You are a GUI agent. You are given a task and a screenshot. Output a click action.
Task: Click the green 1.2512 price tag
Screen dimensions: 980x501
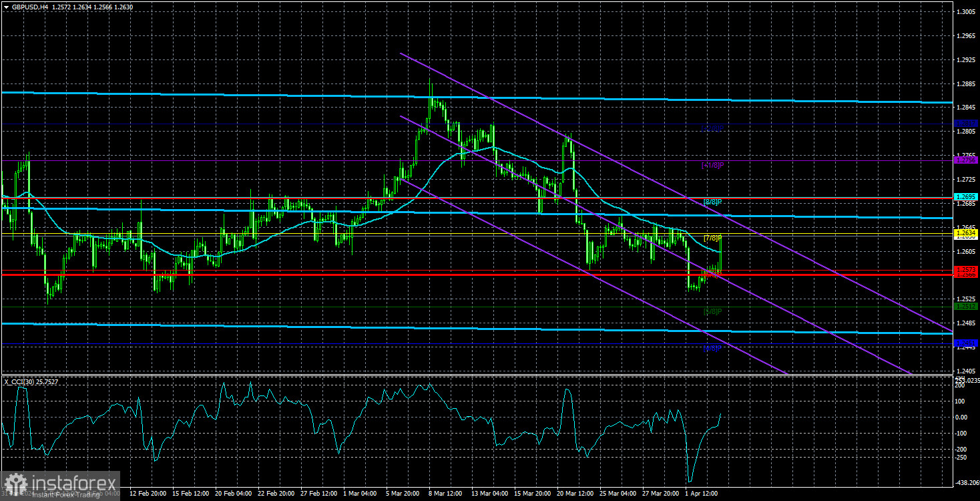(966, 306)
